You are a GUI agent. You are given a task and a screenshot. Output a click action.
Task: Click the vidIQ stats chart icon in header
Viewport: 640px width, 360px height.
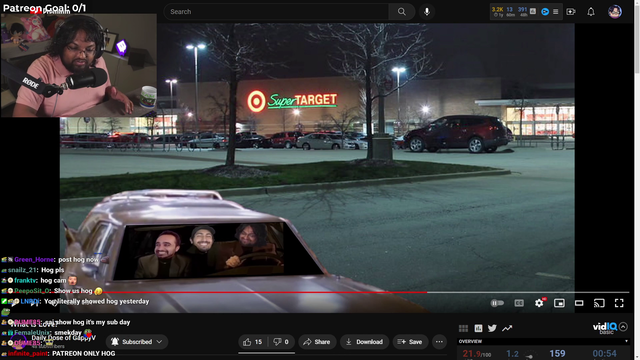click(533, 11)
